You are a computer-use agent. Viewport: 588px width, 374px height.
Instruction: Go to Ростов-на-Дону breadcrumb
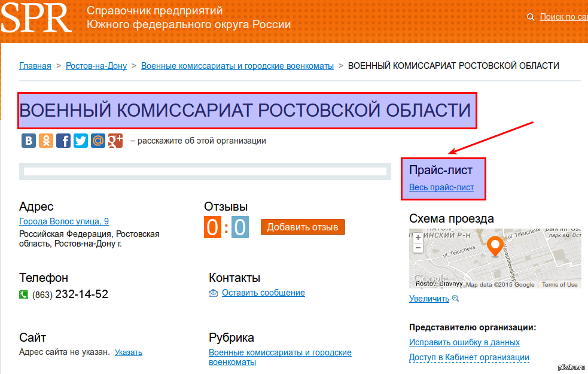click(x=96, y=66)
